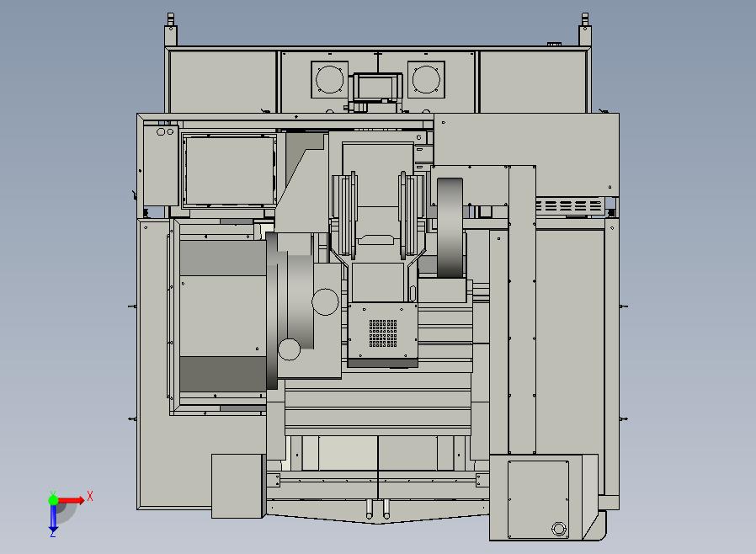Select the right circular fan at top of model
The image size is (756, 554).
coord(426,79)
